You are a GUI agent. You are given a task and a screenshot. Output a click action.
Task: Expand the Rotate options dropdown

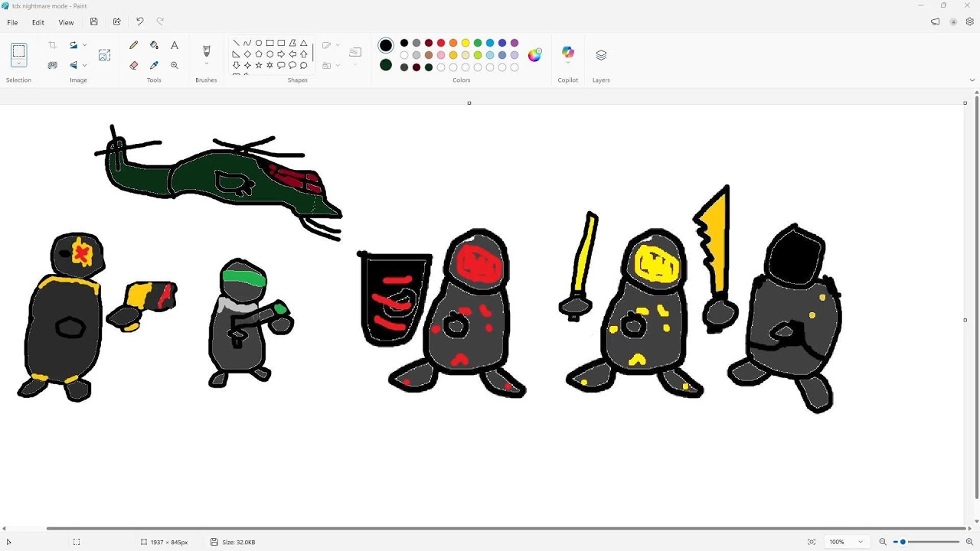(84, 45)
